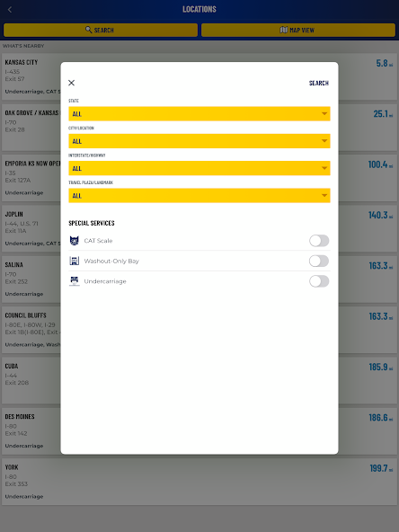This screenshot has width=399, height=532.
Task: Click the magnifier icon in Search button
Action: click(x=89, y=30)
